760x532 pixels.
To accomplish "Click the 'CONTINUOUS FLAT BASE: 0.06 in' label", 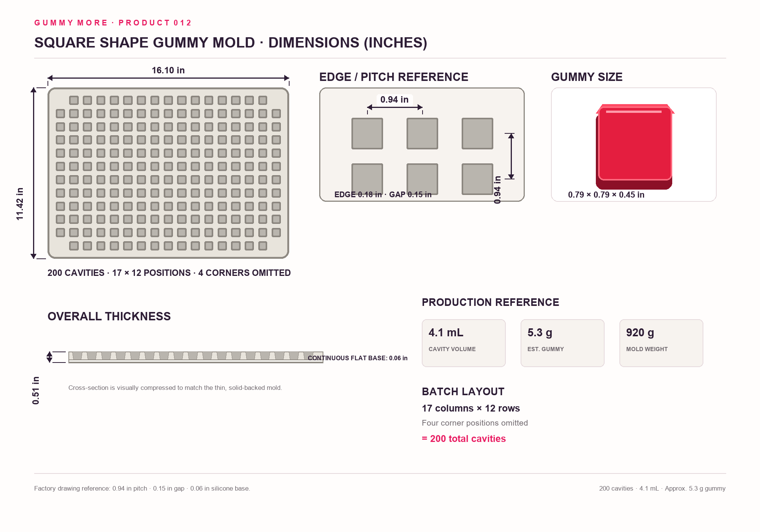I will 358,358.
